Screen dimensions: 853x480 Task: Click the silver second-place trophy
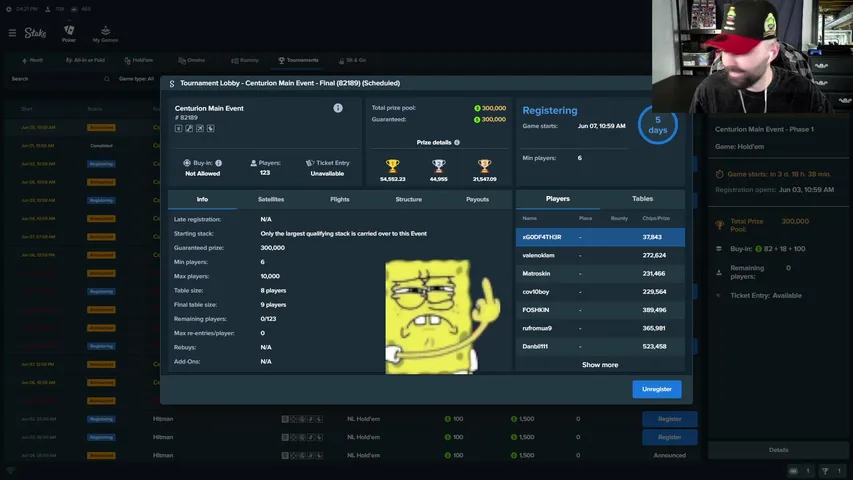click(438, 165)
